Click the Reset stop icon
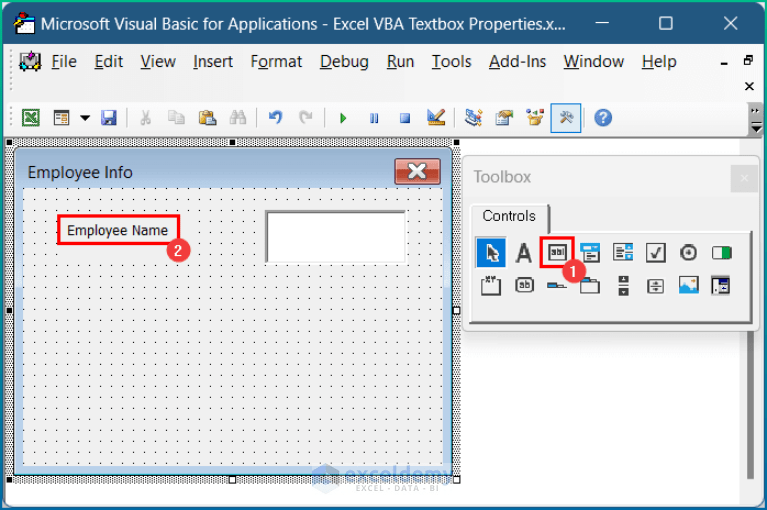 (405, 118)
